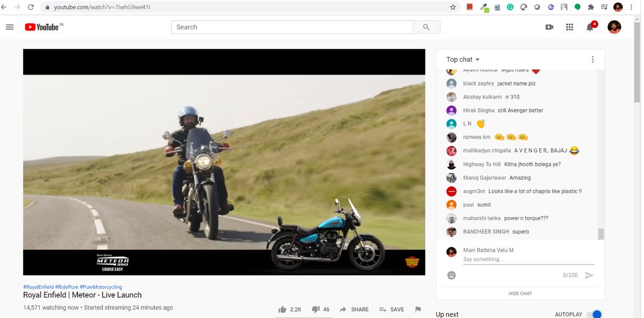Report the video with flag icon

coord(418,309)
